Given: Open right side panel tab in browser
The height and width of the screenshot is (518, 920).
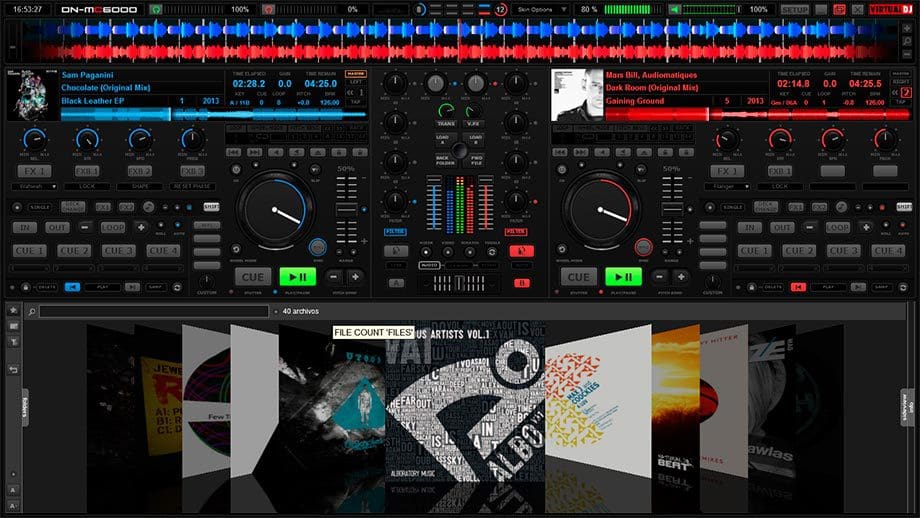Looking at the screenshot, I should click(x=907, y=407).
